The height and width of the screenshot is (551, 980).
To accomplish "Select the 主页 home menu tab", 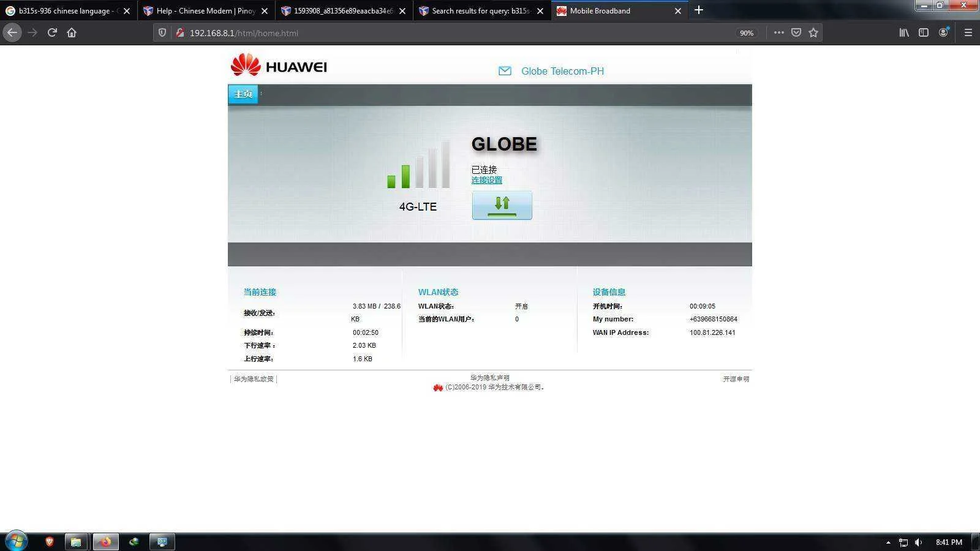I will click(243, 94).
